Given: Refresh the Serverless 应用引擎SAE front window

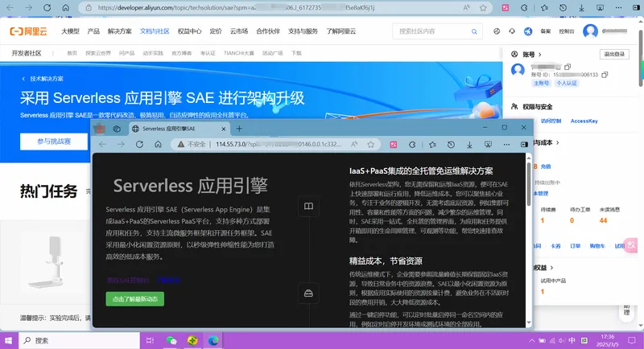Looking at the screenshot, I should (139, 145).
